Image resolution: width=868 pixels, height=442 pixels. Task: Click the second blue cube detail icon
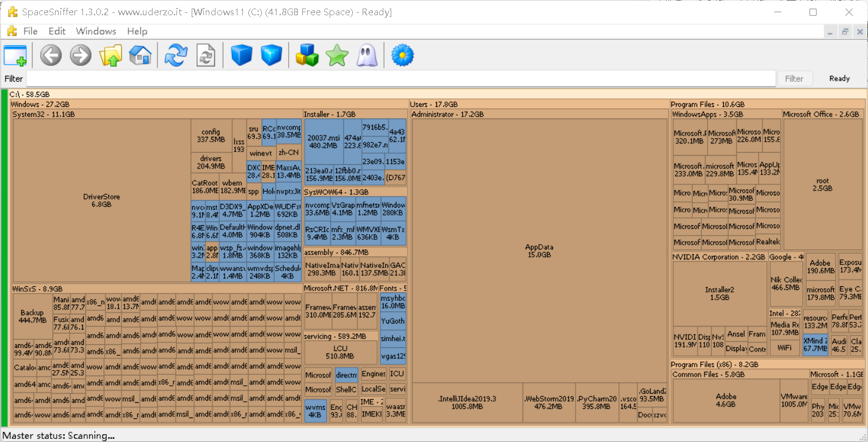click(271, 56)
